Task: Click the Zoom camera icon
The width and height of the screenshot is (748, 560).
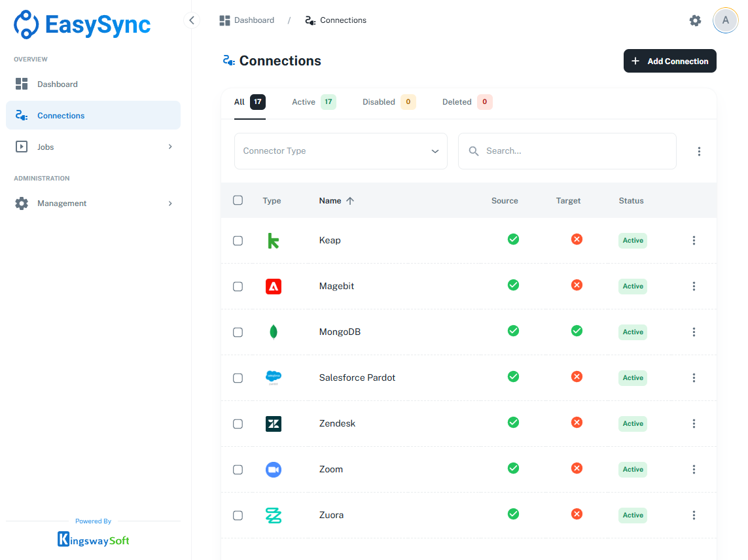Action: pos(273,469)
